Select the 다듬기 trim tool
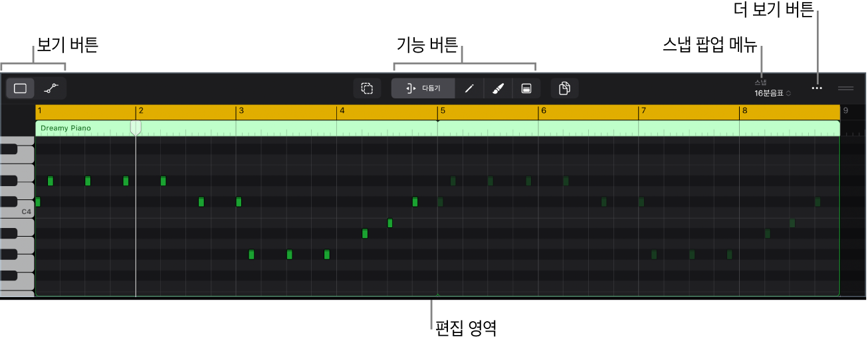 (423, 88)
